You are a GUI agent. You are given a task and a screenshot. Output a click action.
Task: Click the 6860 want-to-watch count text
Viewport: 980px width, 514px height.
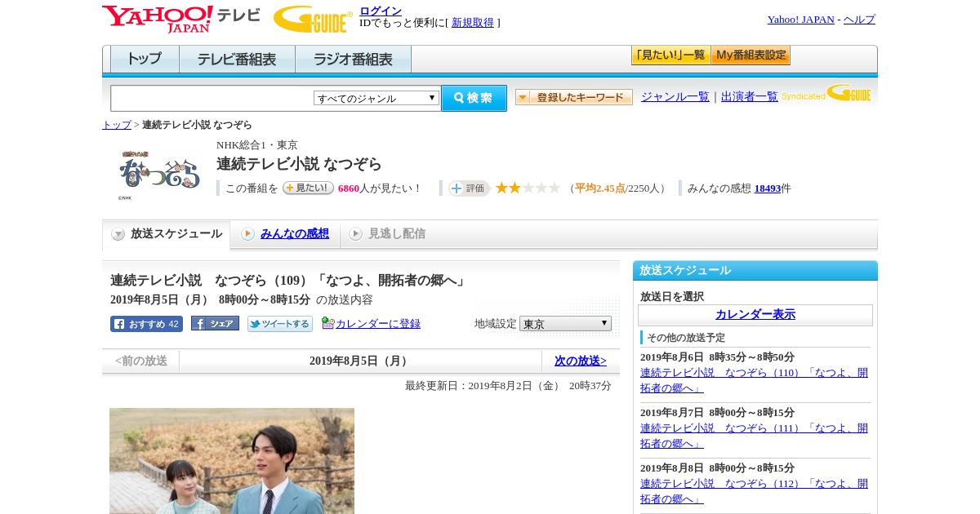point(349,188)
